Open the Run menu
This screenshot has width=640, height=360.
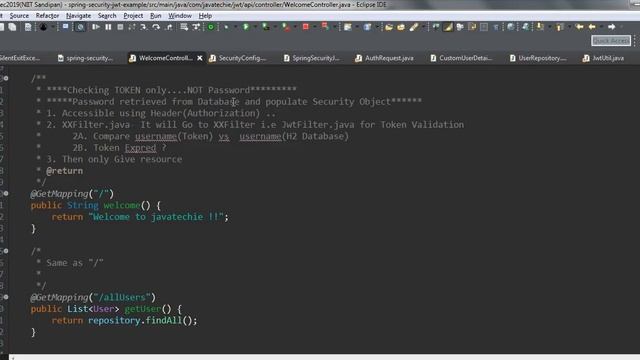coord(156,16)
